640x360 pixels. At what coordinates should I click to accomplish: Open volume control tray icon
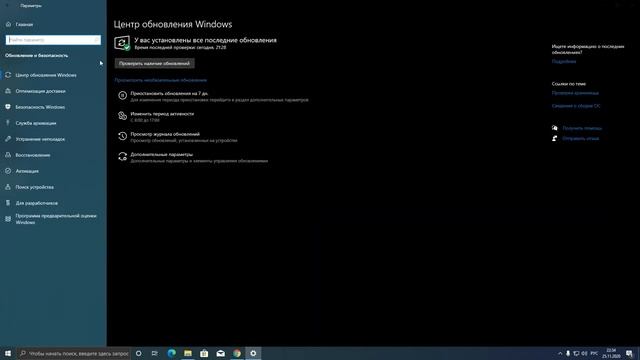(584, 353)
